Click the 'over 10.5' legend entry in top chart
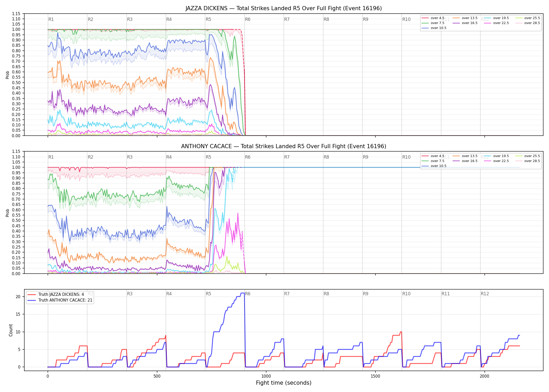The height and width of the screenshot is (392, 549). [434, 28]
